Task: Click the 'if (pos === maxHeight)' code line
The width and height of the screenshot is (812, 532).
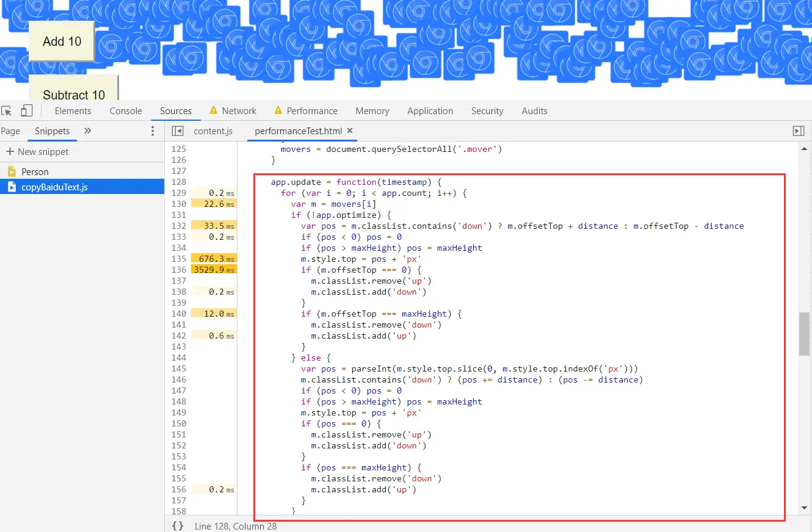Action: [x=361, y=467]
